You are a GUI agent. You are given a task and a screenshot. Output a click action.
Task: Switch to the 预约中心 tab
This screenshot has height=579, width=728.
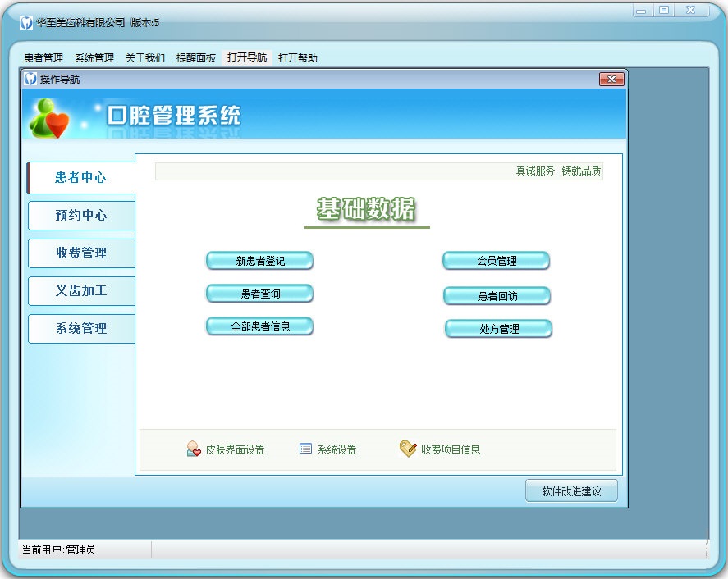pyautogui.click(x=81, y=215)
